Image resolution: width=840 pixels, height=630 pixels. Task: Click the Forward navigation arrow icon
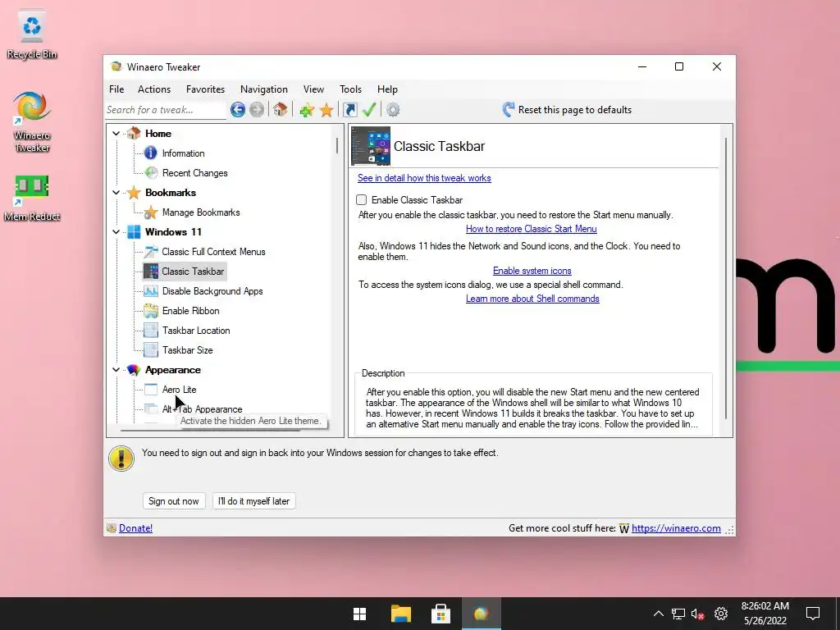pyautogui.click(x=257, y=110)
